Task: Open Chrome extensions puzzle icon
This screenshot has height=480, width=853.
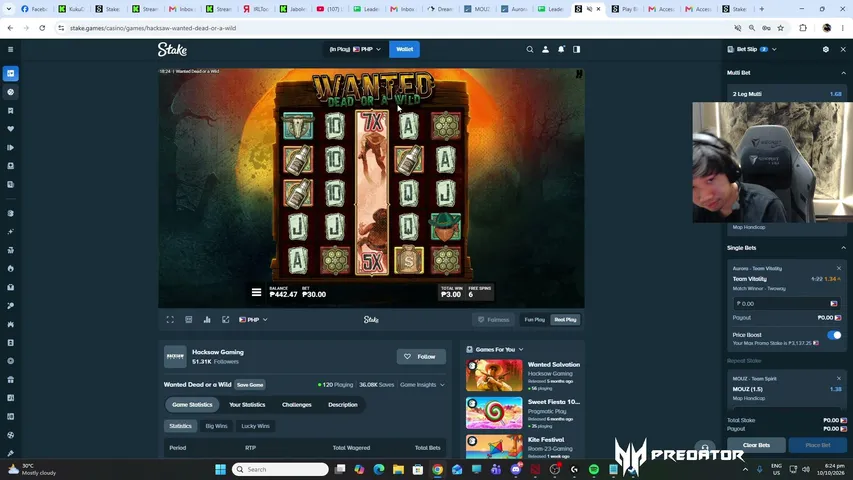Action: [x=803, y=28]
